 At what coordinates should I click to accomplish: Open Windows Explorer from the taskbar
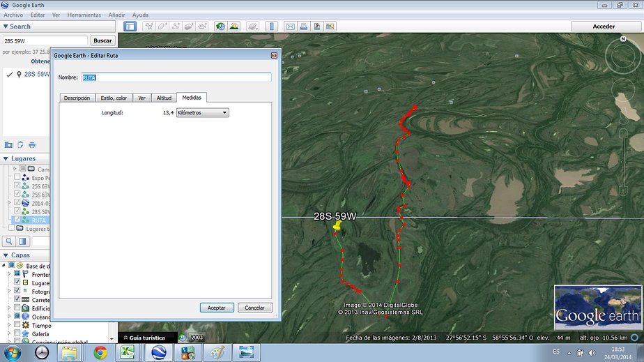70,352
